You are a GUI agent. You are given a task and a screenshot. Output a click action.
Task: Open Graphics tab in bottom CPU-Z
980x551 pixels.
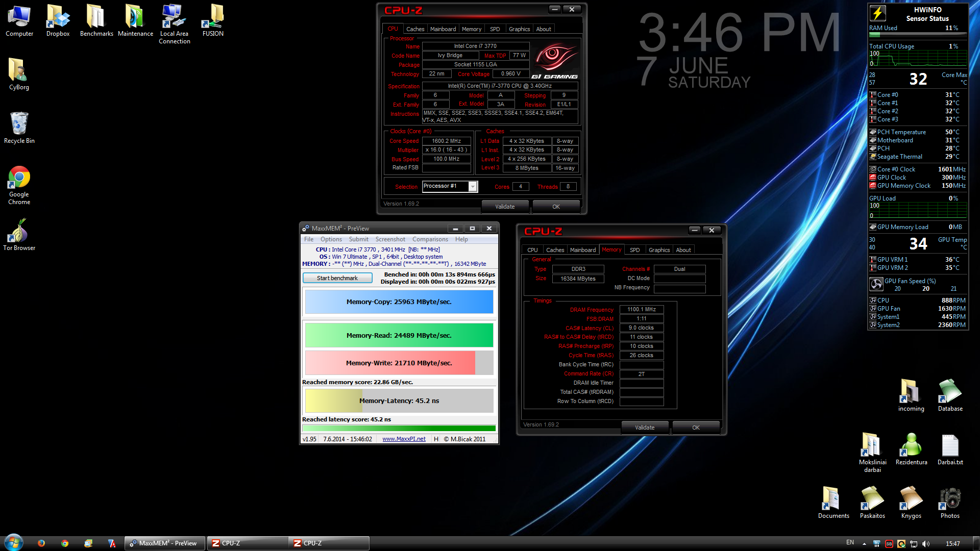point(659,250)
